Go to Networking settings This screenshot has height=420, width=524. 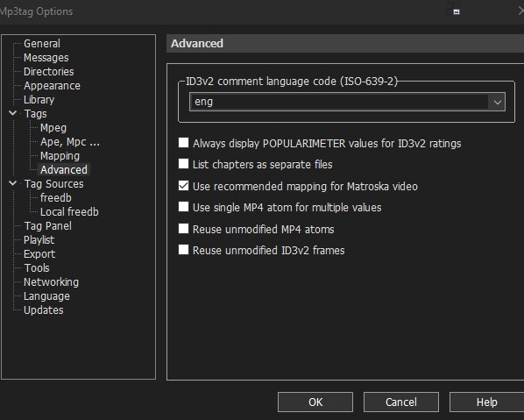[x=51, y=282]
